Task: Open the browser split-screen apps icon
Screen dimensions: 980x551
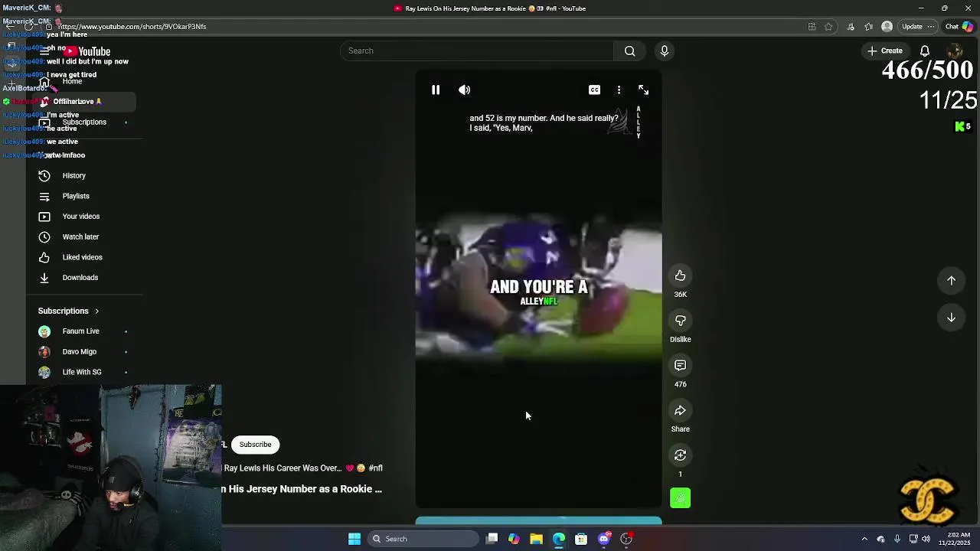Action: click(x=812, y=27)
